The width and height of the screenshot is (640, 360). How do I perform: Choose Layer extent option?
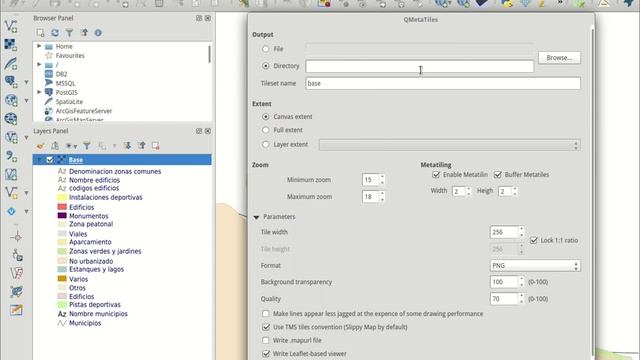266,144
